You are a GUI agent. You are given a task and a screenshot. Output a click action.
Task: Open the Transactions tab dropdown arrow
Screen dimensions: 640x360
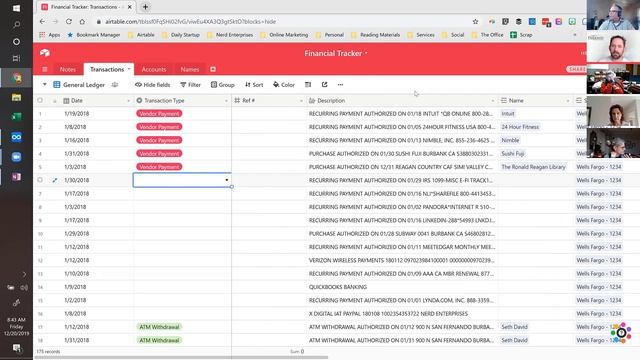[x=129, y=69]
